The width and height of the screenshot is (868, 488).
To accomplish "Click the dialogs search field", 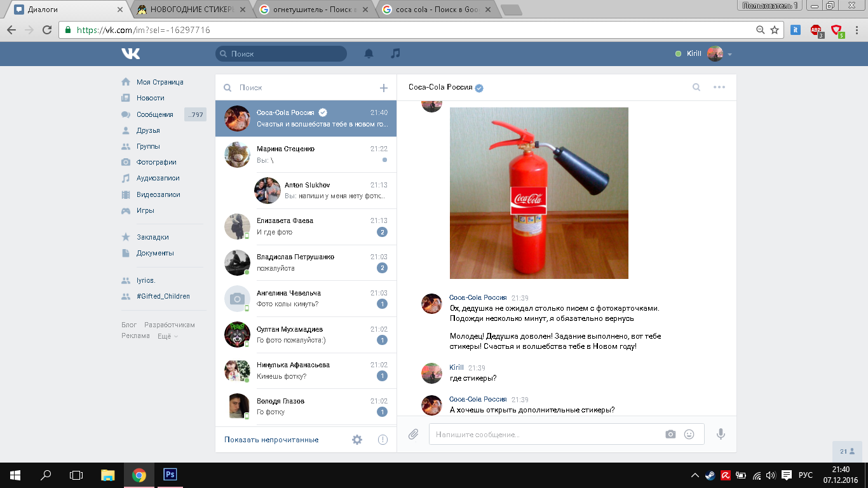I will pos(295,88).
